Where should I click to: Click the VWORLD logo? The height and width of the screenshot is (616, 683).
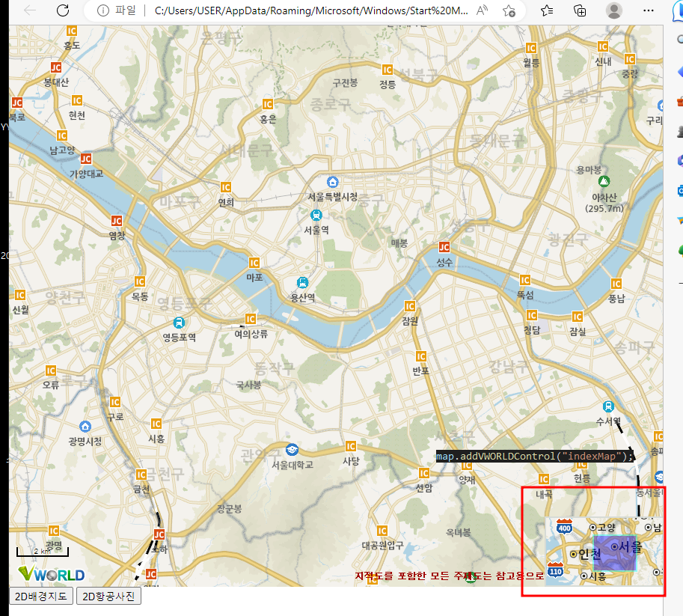coord(52,574)
